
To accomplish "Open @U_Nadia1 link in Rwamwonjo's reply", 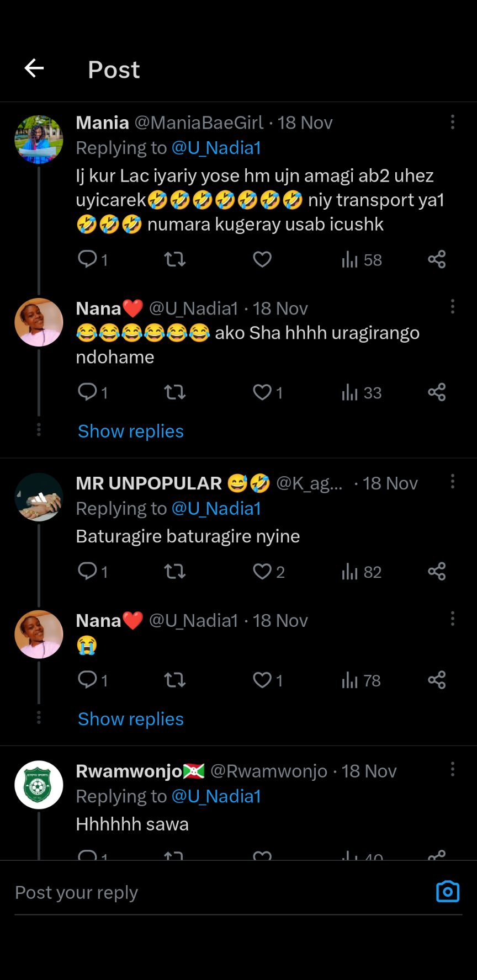I will pyautogui.click(x=216, y=796).
